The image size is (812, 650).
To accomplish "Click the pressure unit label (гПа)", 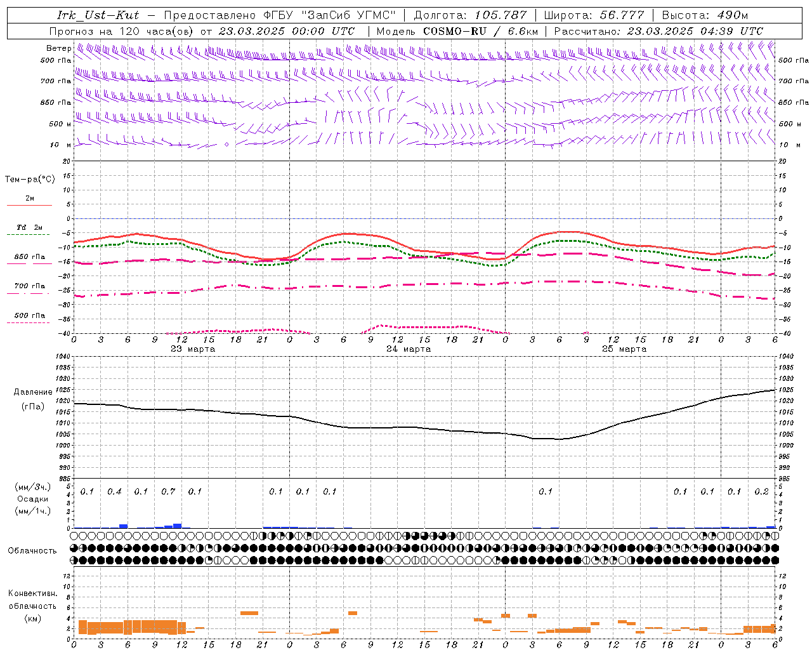I will (x=33, y=406).
